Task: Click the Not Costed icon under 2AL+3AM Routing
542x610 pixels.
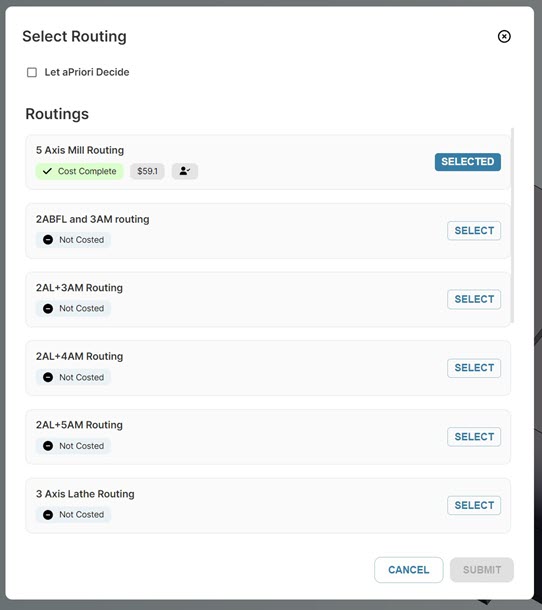Action: [48, 309]
